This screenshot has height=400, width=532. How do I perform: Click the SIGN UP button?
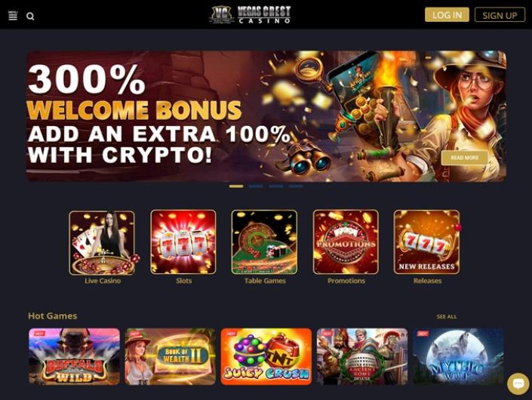(500, 15)
